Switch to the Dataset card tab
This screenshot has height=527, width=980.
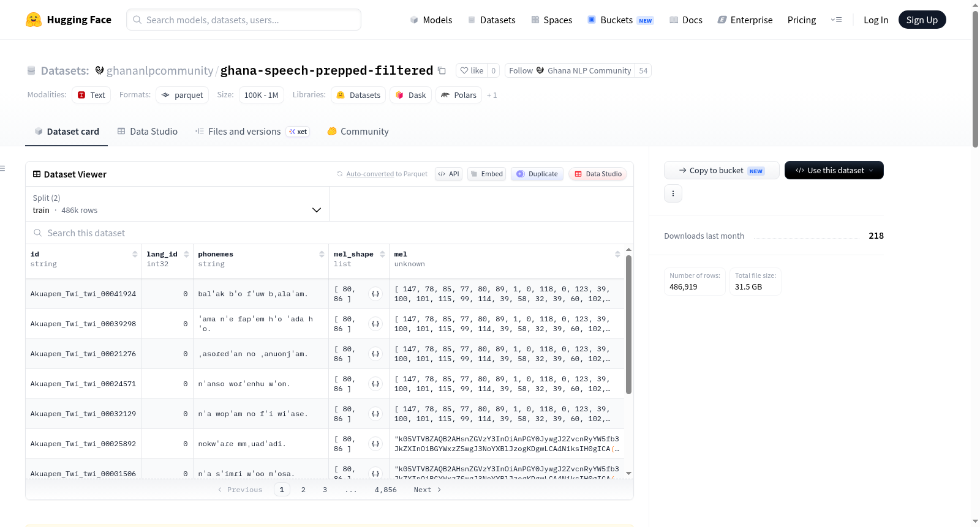[66, 131]
